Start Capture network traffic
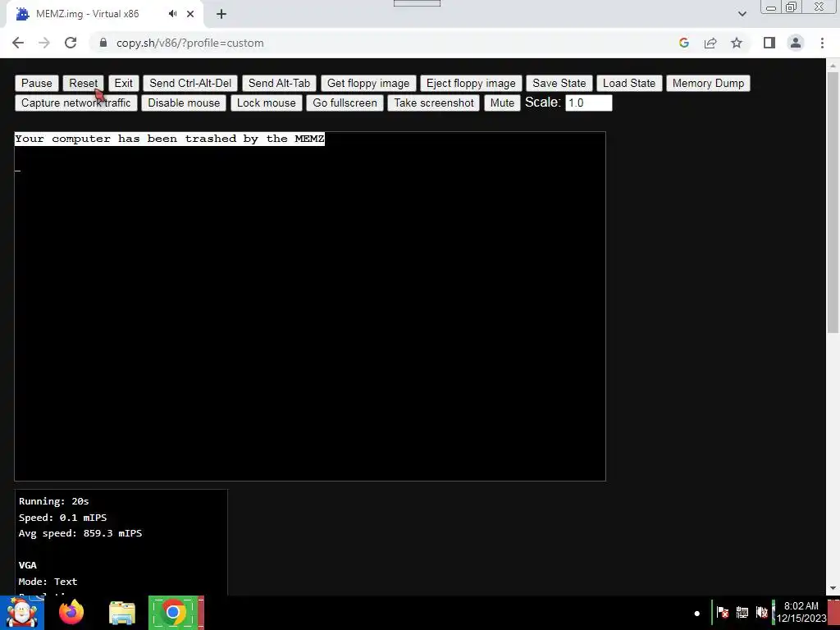 point(76,103)
